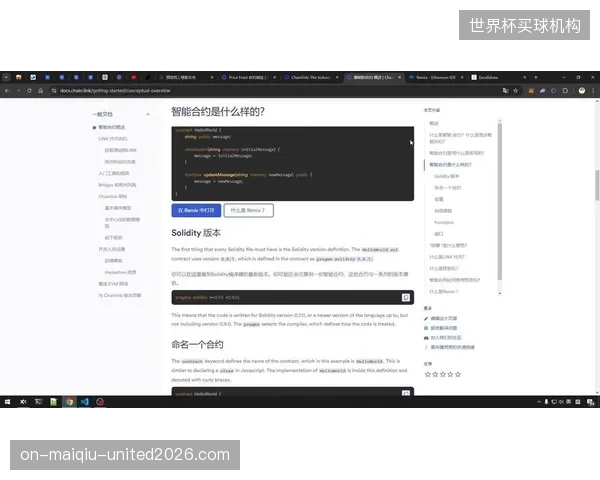Click the 什么是 Remix？ button
Image resolution: width=600 pixels, height=480 pixels.
(x=248, y=211)
